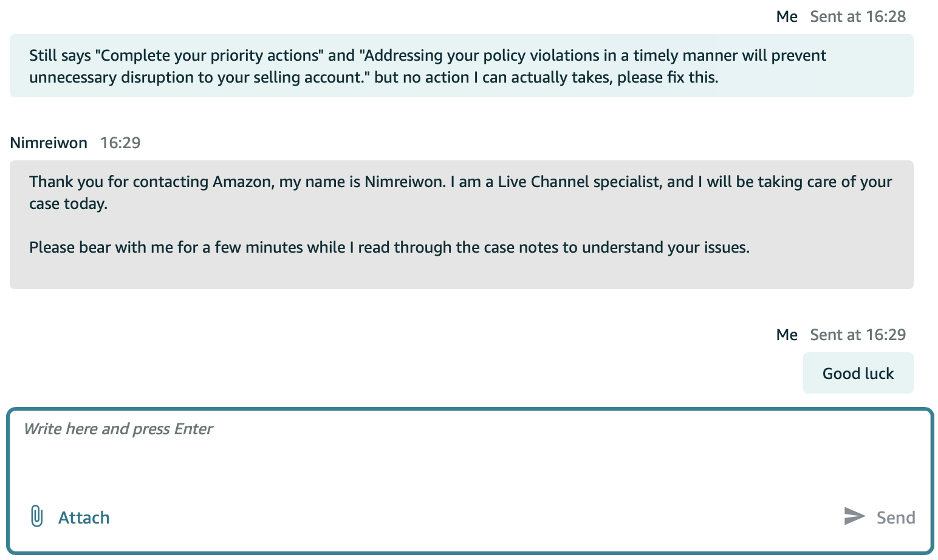Click the 'unnecessary disruption to your selling account' line
The image size is (938, 560).
[x=200, y=77]
